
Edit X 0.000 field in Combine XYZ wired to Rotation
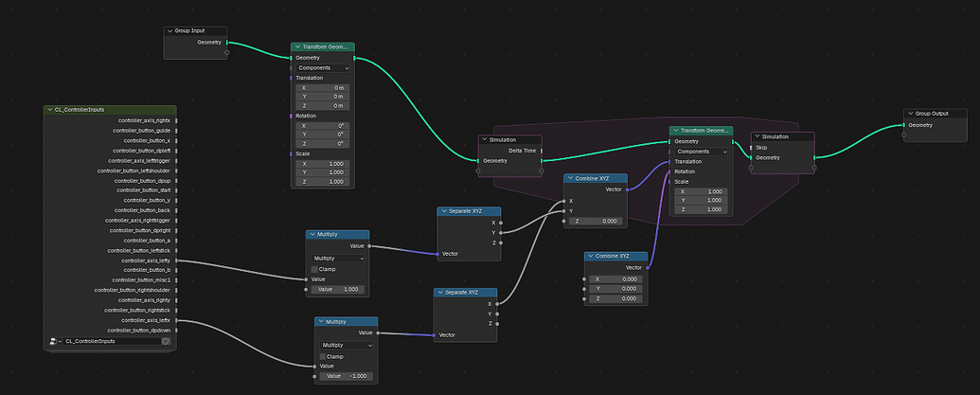coord(616,278)
